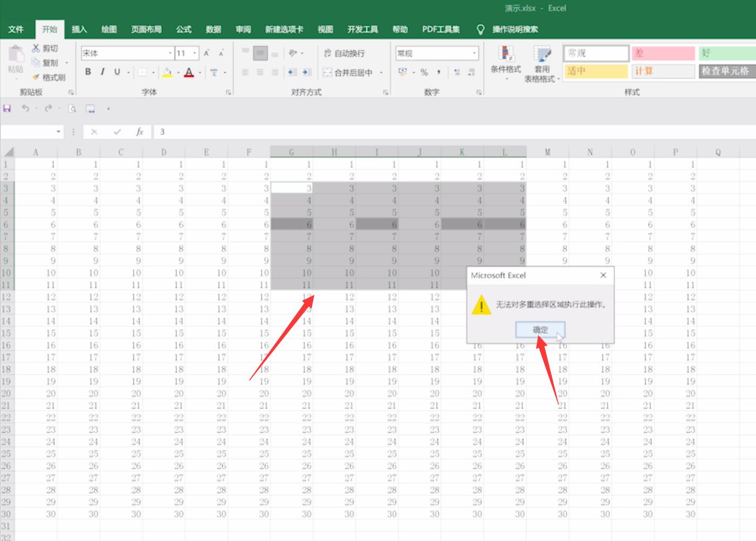
Task: Click the increase indent icon
Action: pyautogui.click(x=306, y=72)
